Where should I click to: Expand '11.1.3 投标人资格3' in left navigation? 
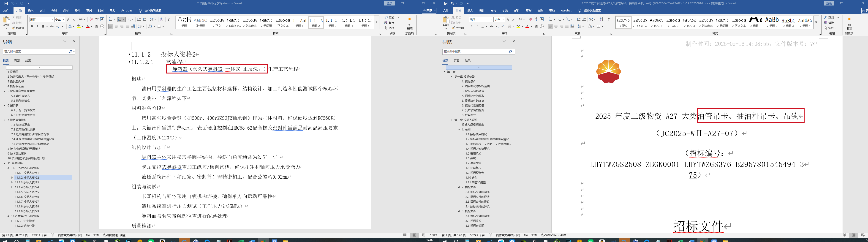pyautogui.click(x=12, y=182)
